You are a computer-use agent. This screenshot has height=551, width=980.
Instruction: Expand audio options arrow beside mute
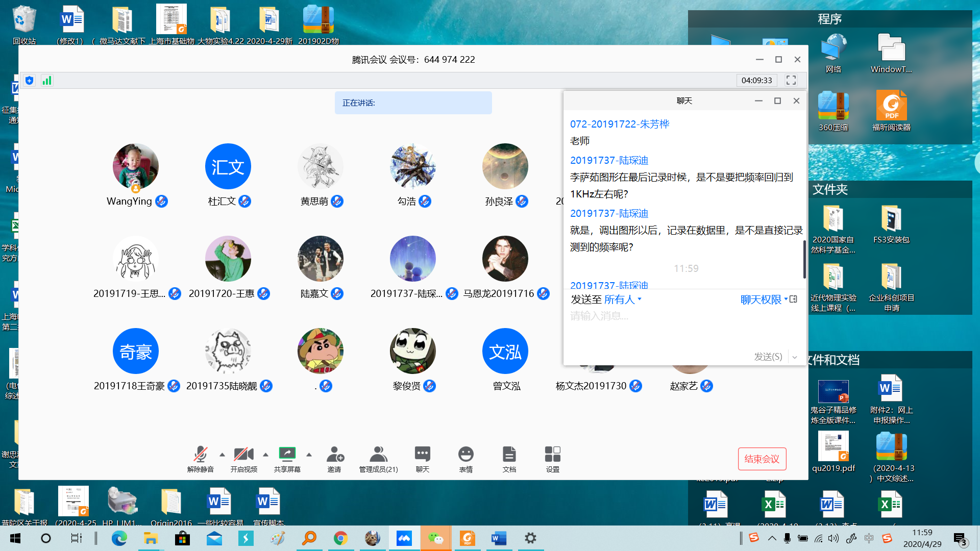click(x=222, y=454)
